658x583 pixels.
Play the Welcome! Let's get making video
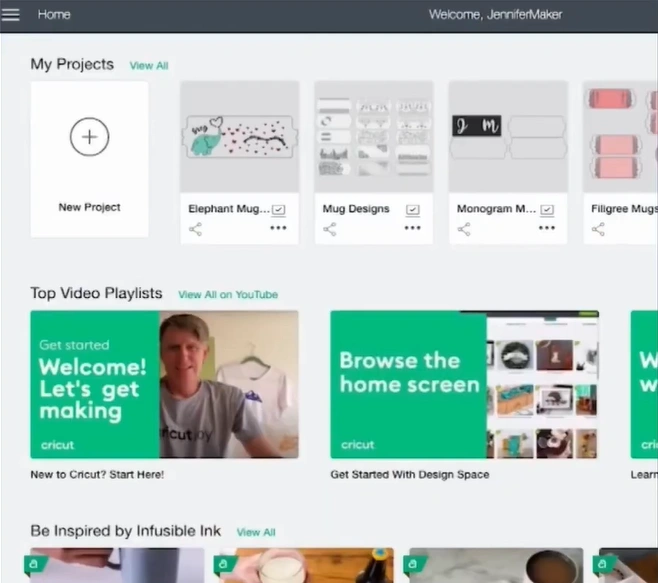tap(164, 384)
